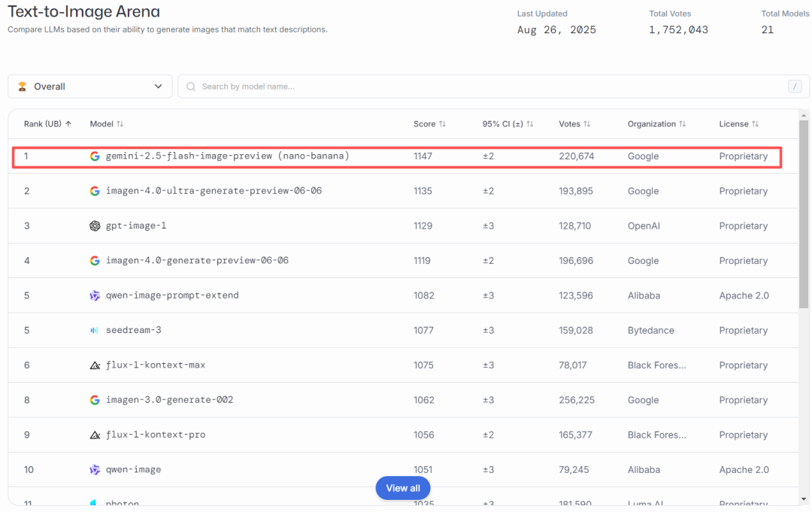Click the votes value 256,225
812x512 pixels.
point(577,400)
